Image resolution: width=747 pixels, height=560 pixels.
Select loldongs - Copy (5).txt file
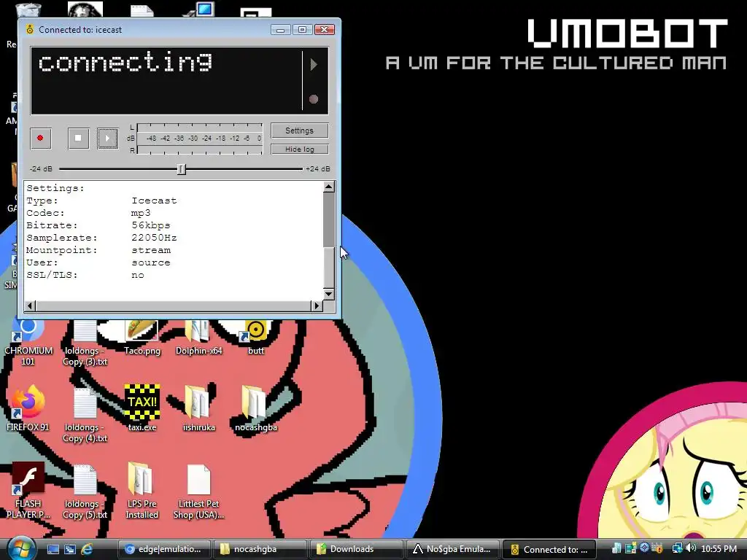point(85,491)
